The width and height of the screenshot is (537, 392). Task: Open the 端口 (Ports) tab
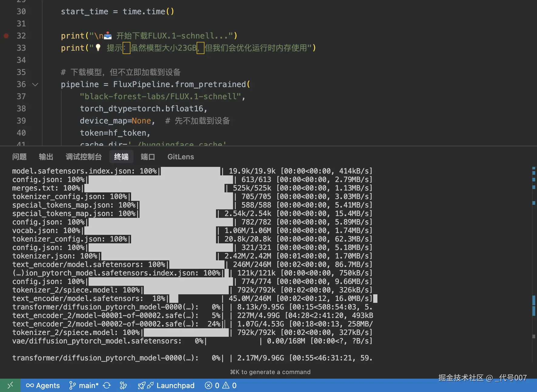coord(148,157)
